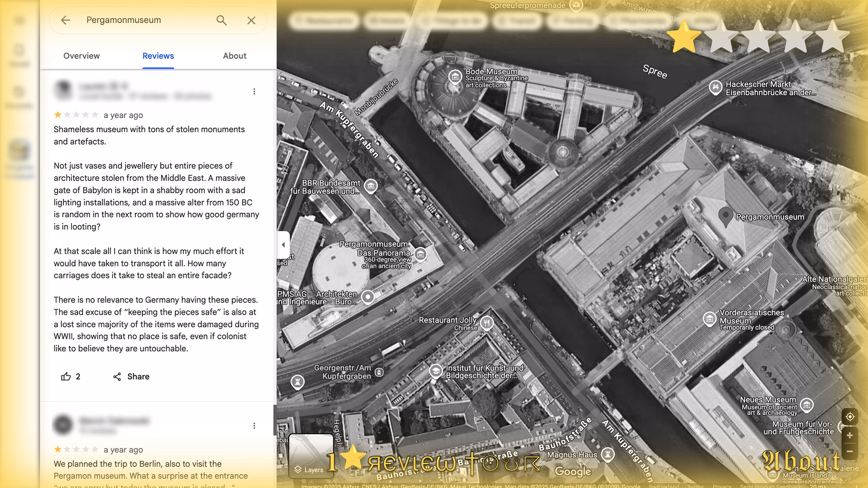
Task: Click the Spreeuferpromenade camera marker
Action: [576, 5]
